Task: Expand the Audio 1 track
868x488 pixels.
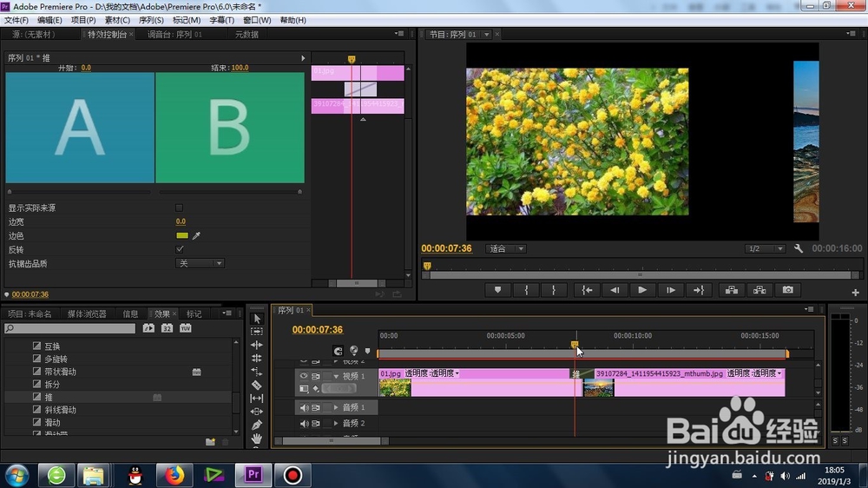Action: [x=336, y=408]
